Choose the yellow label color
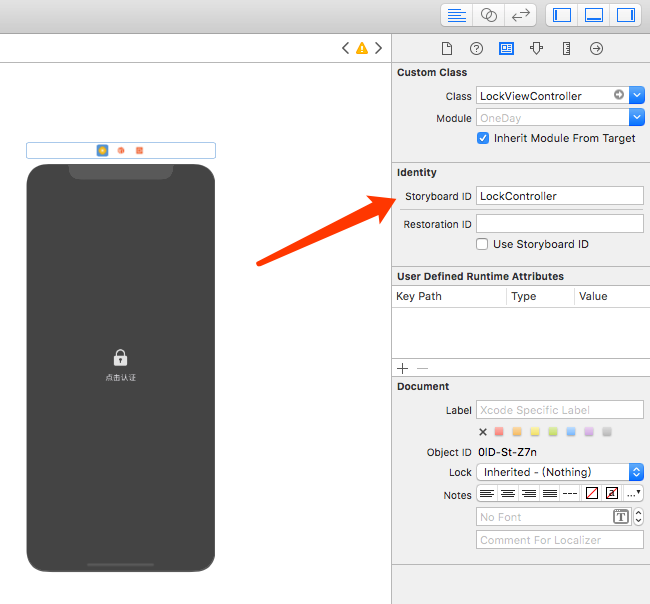Image resolution: width=650 pixels, height=604 pixels. (x=535, y=432)
